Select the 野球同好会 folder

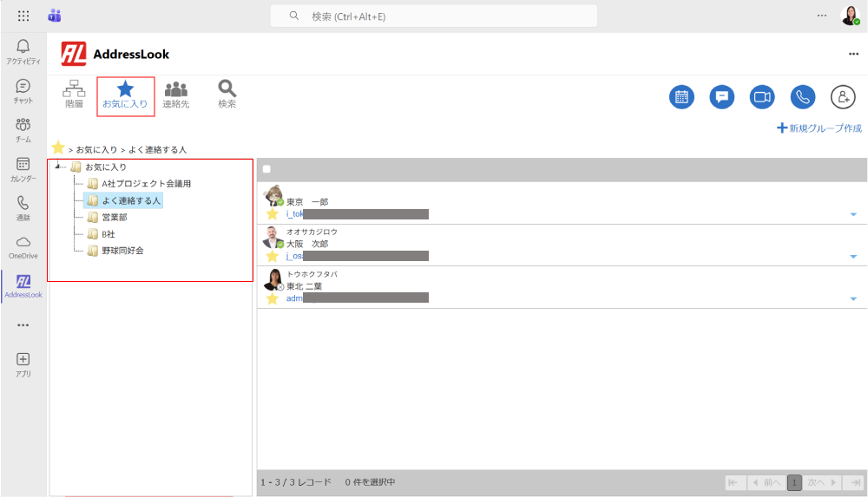(122, 251)
